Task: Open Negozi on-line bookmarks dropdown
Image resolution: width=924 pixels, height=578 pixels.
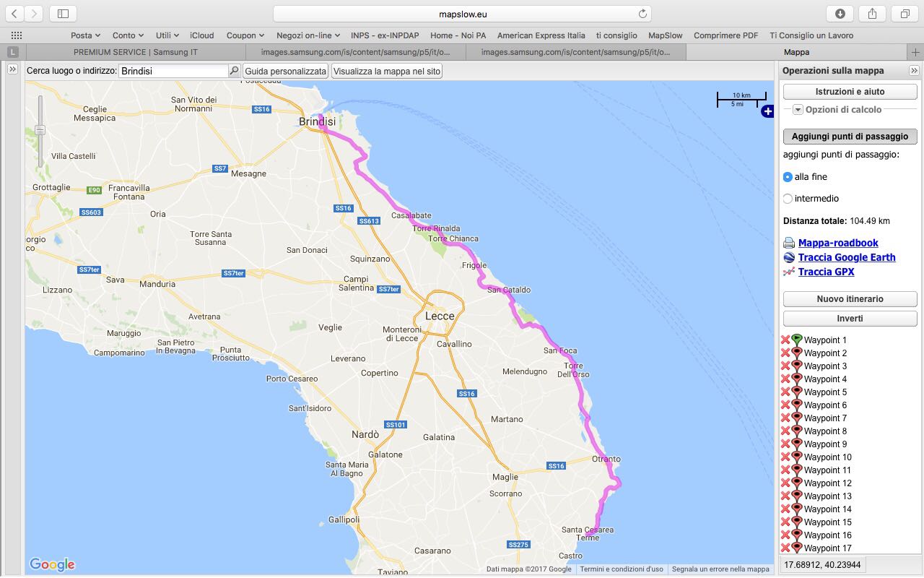Action: click(x=308, y=35)
